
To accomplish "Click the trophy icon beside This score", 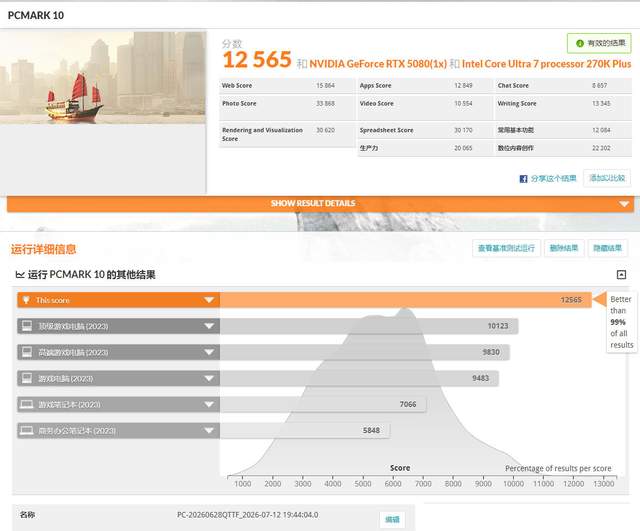I will (26, 300).
